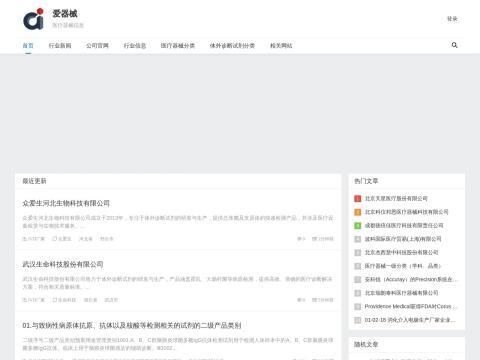Open the green-badge rank 3 hot article
The image size is (480, 360).
[404, 226]
